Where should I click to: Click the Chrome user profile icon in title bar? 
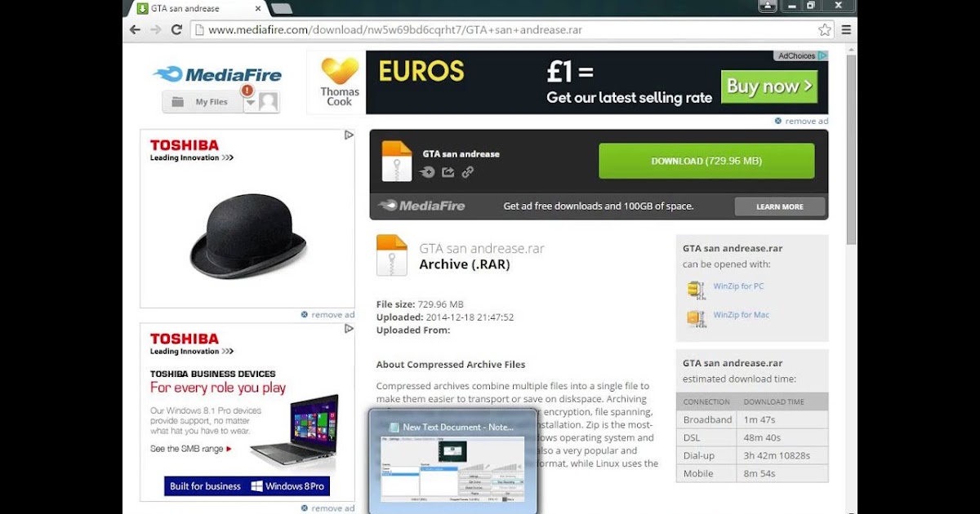[x=768, y=6]
